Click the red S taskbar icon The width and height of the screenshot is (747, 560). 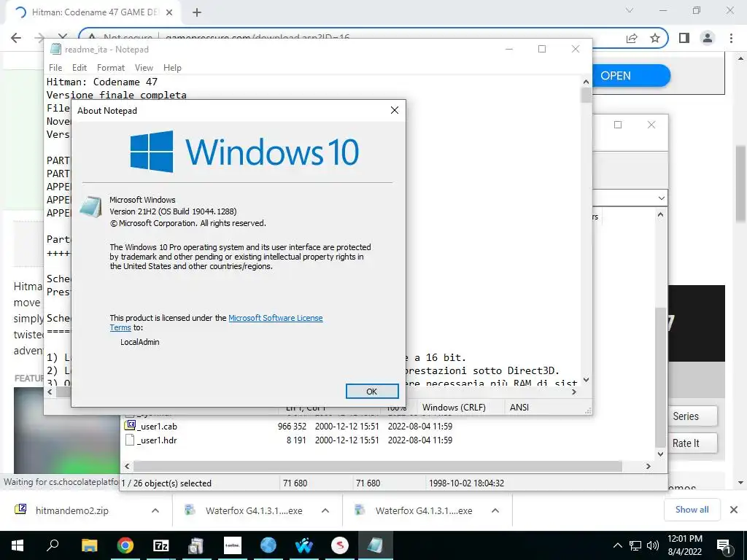[x=340, y=545]
